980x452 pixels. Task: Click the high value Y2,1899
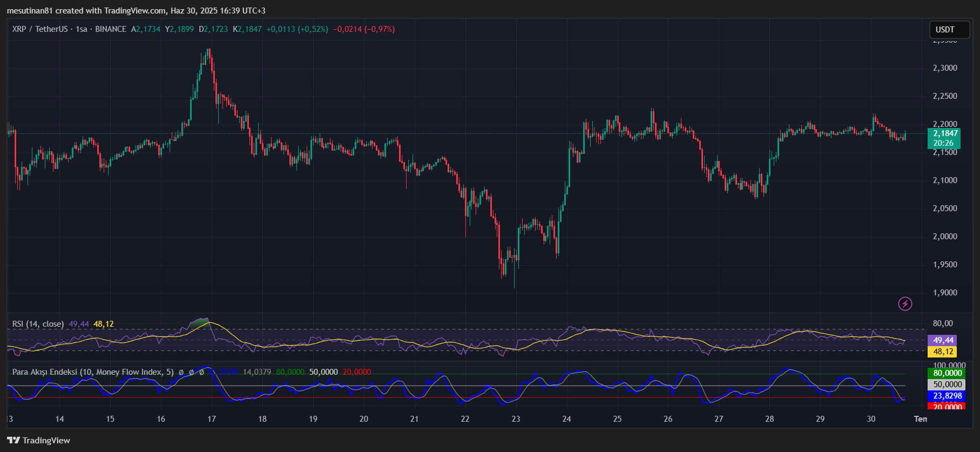pos(179,29)
